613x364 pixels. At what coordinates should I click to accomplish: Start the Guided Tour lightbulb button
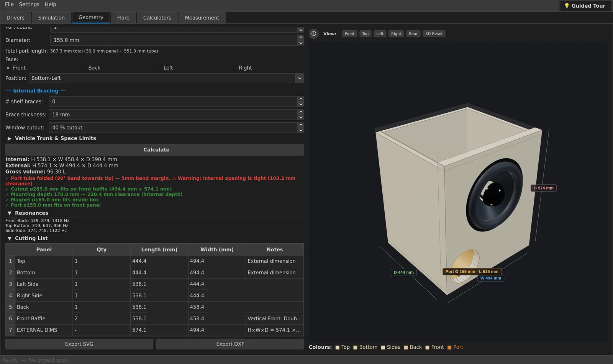(585, 6)
